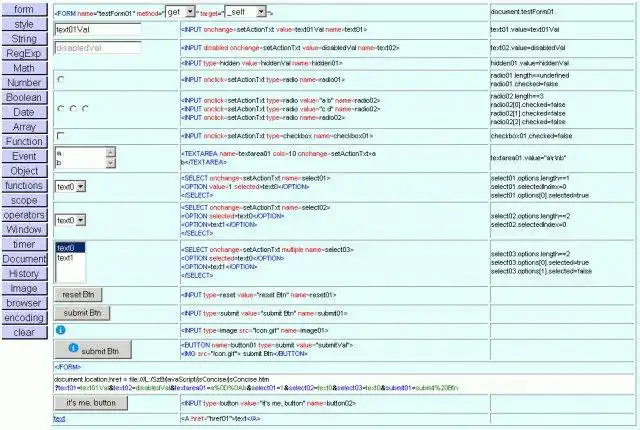Click the reset Btn button
The width and height of the screenshot is (640, 430).
(78, 295)
